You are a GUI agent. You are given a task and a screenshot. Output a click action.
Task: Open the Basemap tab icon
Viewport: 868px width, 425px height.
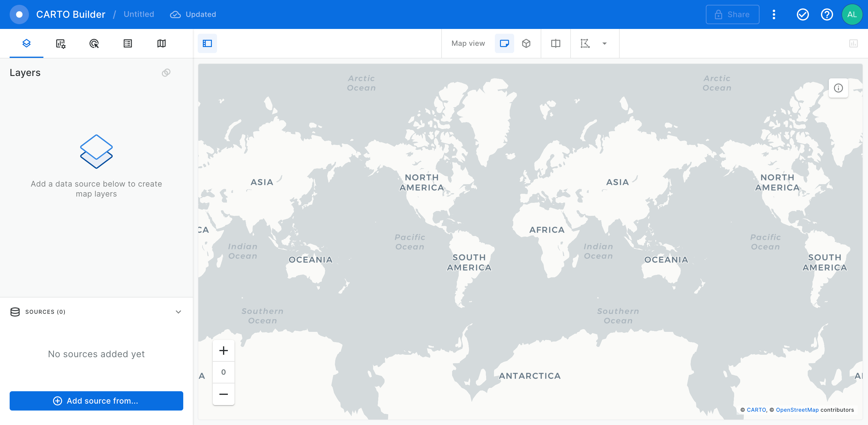pos(162,43)
